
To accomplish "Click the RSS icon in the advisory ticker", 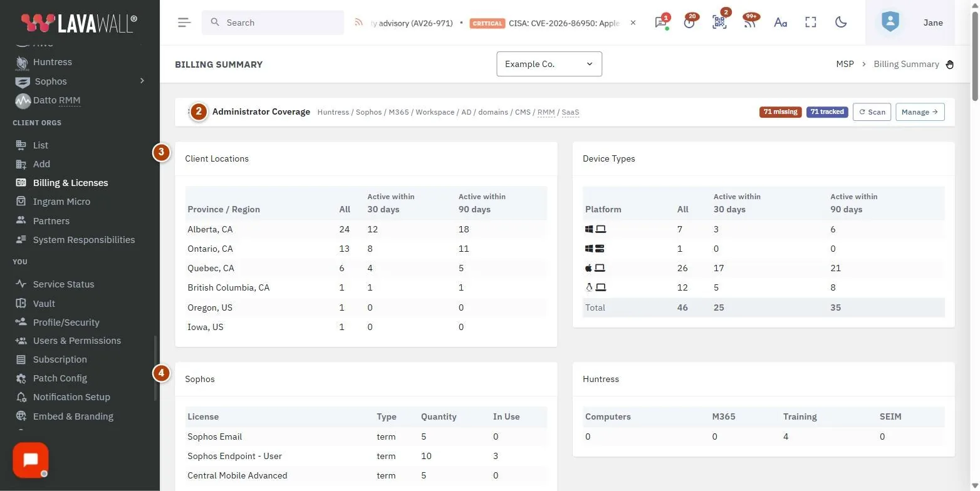I will pyautogui.click(x=359, y=23).
